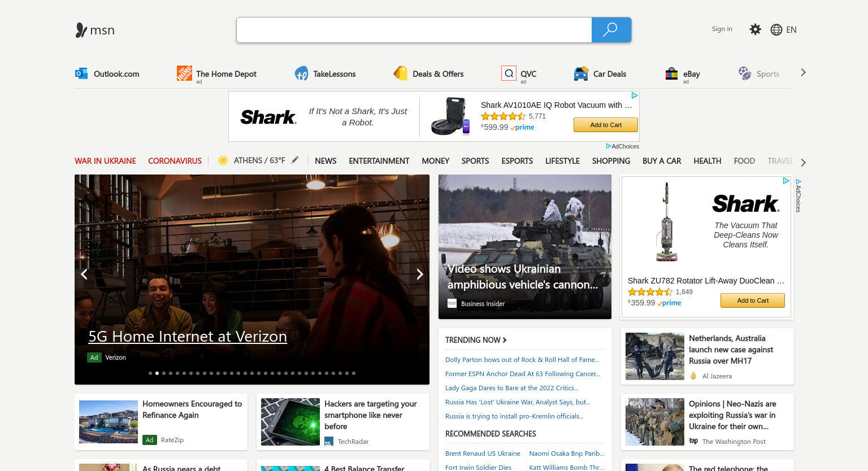This screenshot has height=471, width=868.
Task: Open Russia Has 'Lost' Ukraine War link
Action: tap(518, 402)
